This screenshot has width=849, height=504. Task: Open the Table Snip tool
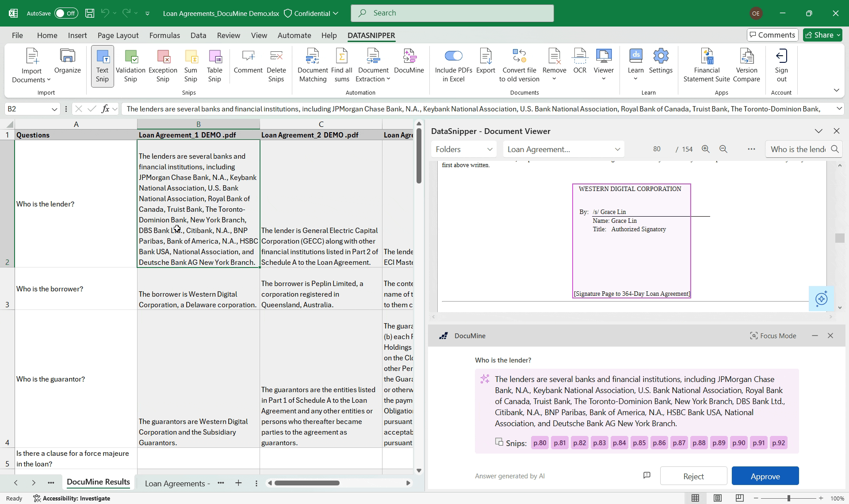pyautogui.click(x=214, y=57)
